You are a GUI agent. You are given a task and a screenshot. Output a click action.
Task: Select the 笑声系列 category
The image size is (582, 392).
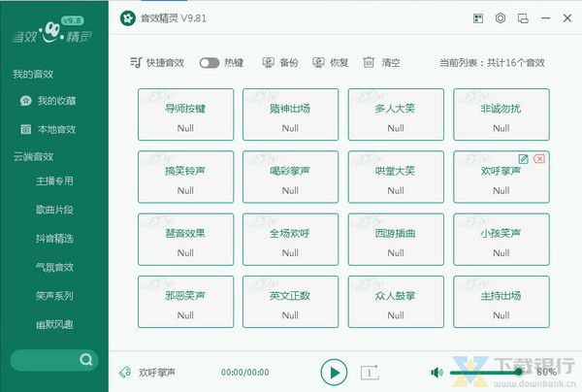[x=54, y=296]
